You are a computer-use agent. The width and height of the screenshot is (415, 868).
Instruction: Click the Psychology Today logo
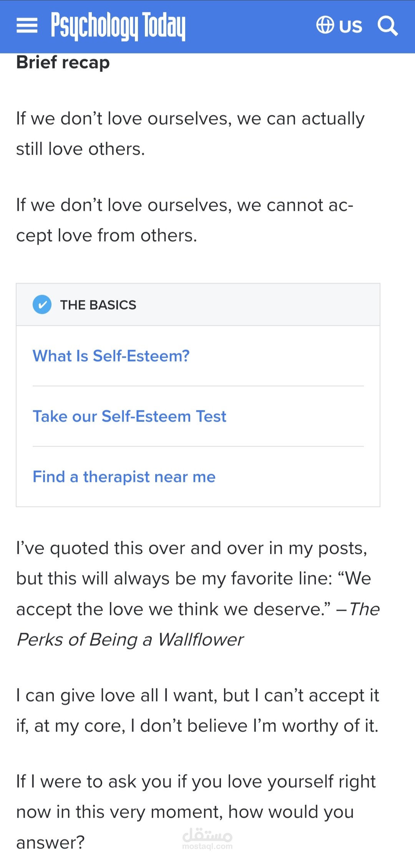[118, 26]
